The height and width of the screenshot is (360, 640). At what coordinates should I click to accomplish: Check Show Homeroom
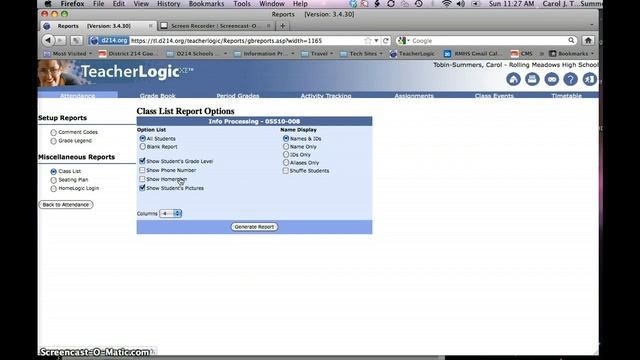coord(142,179)
